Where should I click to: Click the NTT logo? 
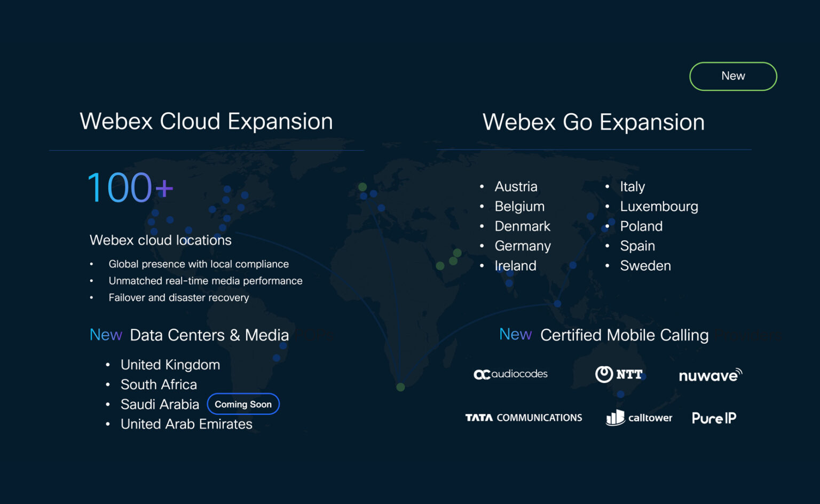click(x=619, y=374)
